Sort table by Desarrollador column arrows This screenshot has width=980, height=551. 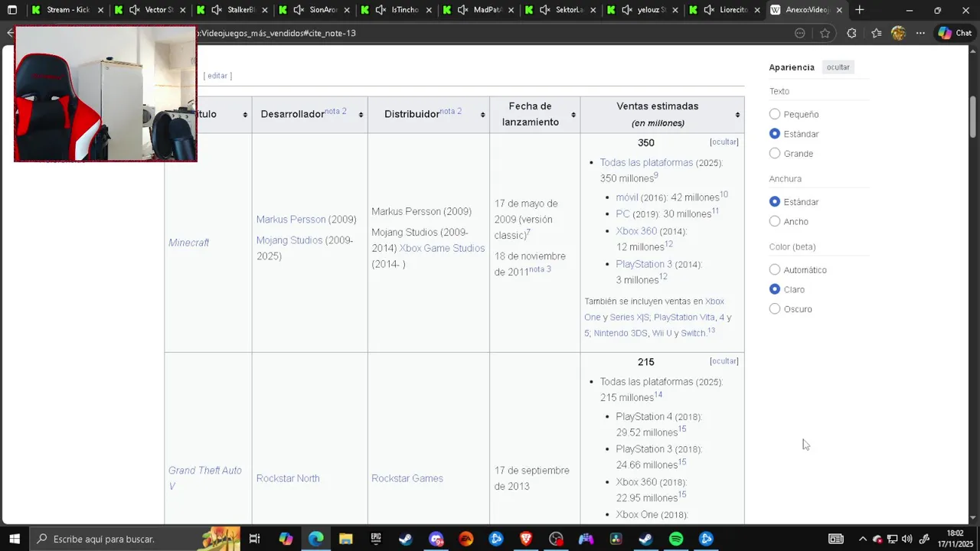click(x=361, y=115)
